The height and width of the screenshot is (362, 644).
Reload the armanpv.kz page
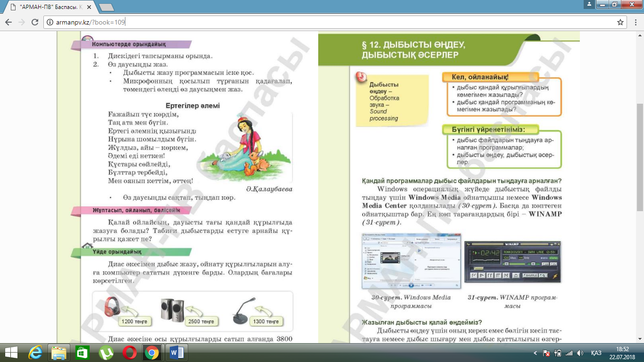(x=35, y=22)
